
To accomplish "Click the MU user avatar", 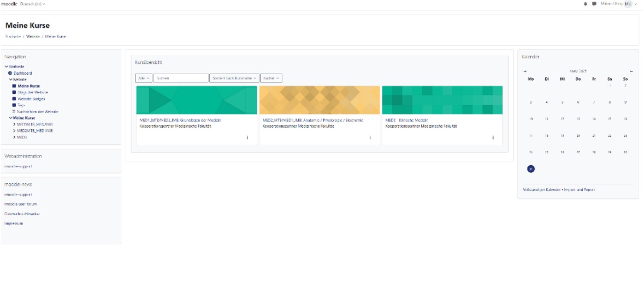I will click(628, 4).
